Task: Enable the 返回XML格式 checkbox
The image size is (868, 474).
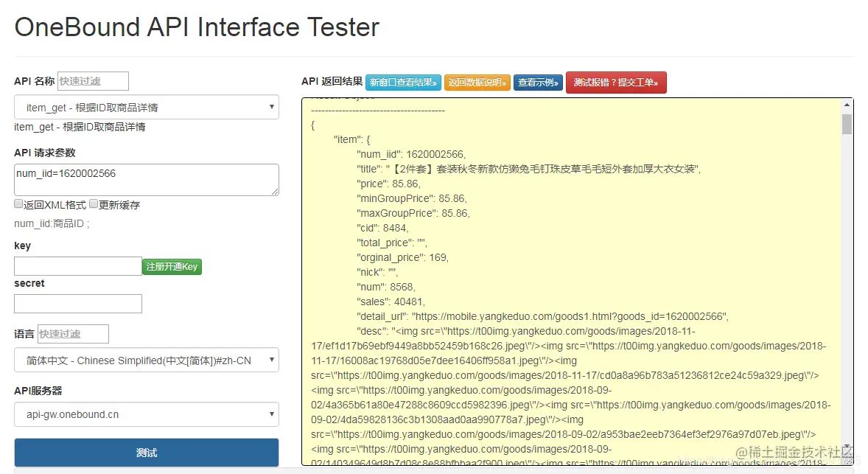Action: 18,204
